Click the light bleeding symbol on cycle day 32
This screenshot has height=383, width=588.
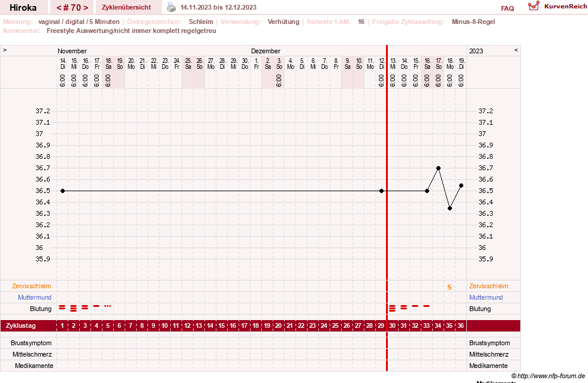point(415,306)
